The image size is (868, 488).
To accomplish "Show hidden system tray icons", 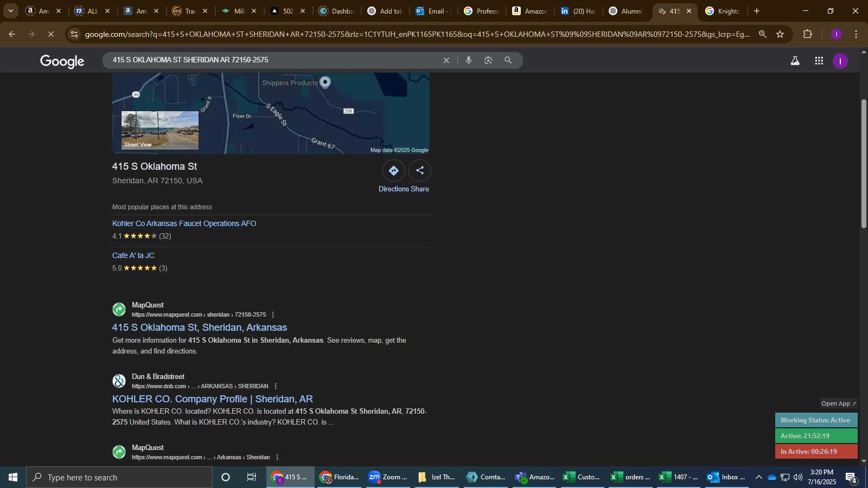I will point(758,477).
